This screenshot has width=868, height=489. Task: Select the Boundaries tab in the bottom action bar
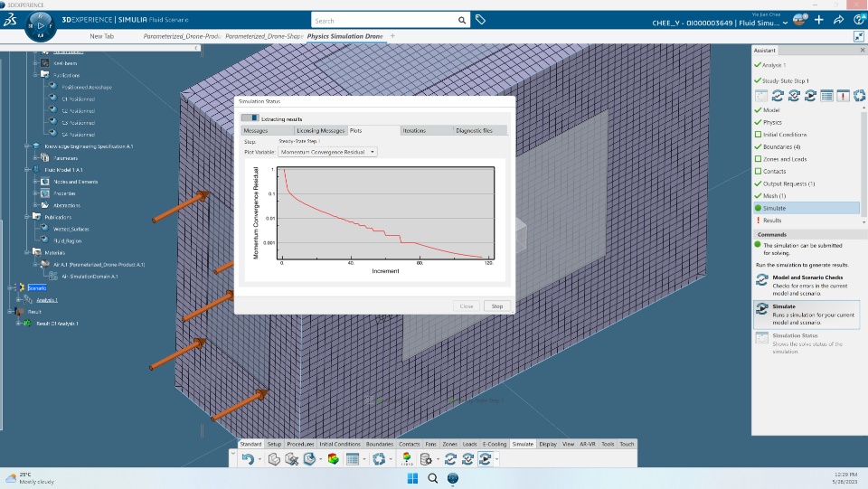coord(379,444)
